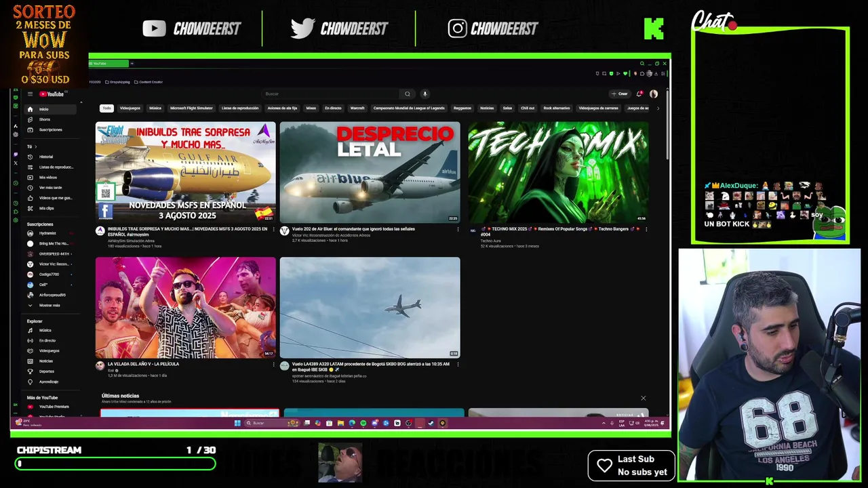The width and height of the screenshot is (868, 488).
Task: Open options menu for Vuelo 202 video
Action: [458, 230]
